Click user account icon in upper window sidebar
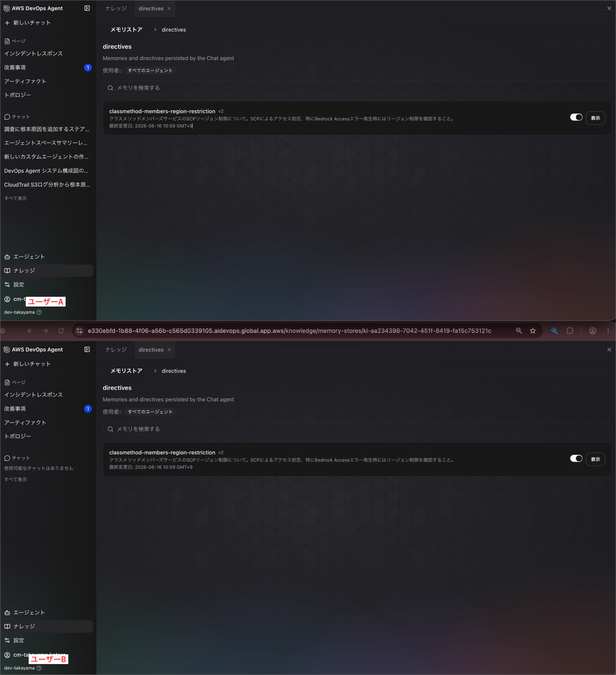 [x=7, y=299]
